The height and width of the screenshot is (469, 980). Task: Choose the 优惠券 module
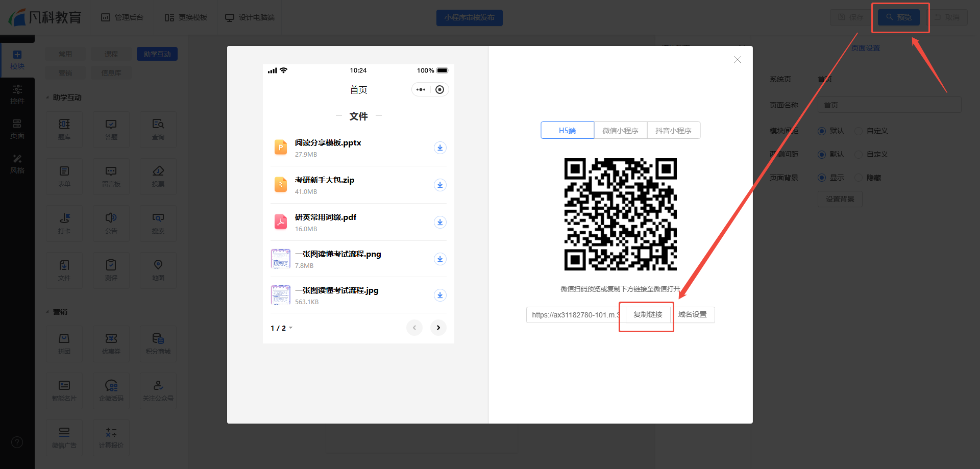(x=111, y=344)
